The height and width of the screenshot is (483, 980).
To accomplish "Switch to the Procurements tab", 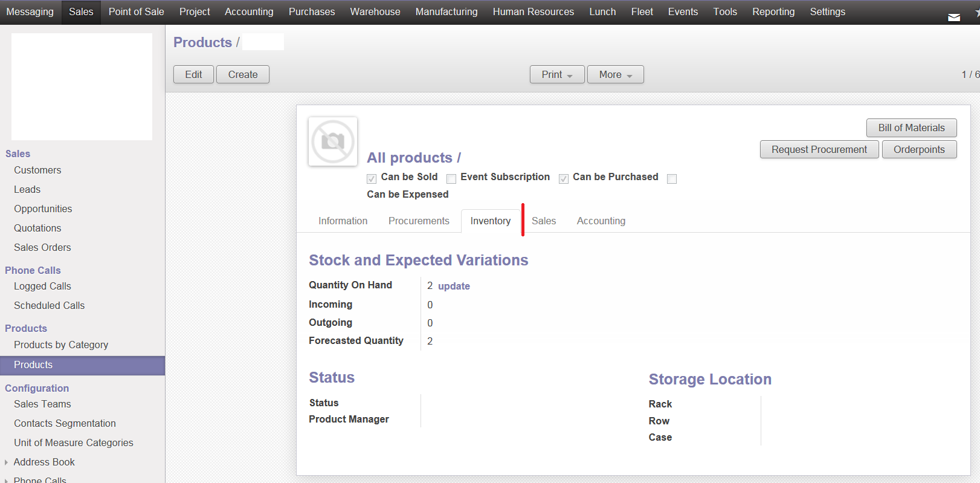I will point(419,221).
